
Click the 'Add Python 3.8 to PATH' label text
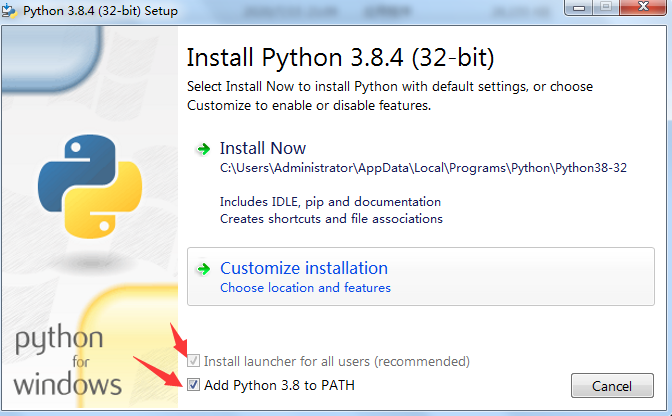click(x=279, y=385)
